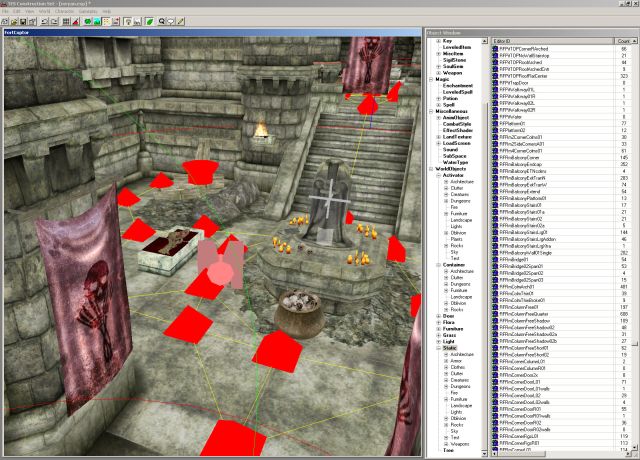Click the floppy disk save icon in toolbar
This screenshot has width=640, height=460.
pos(21,19)
